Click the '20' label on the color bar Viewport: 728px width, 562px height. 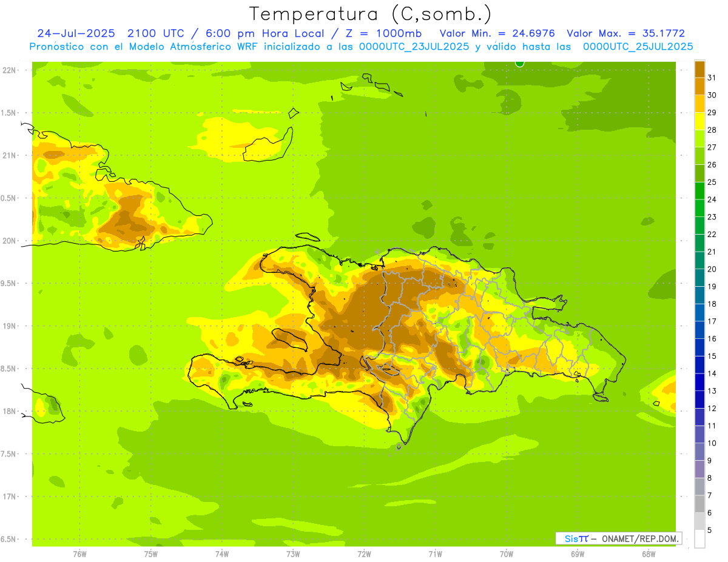coord(712,269)
